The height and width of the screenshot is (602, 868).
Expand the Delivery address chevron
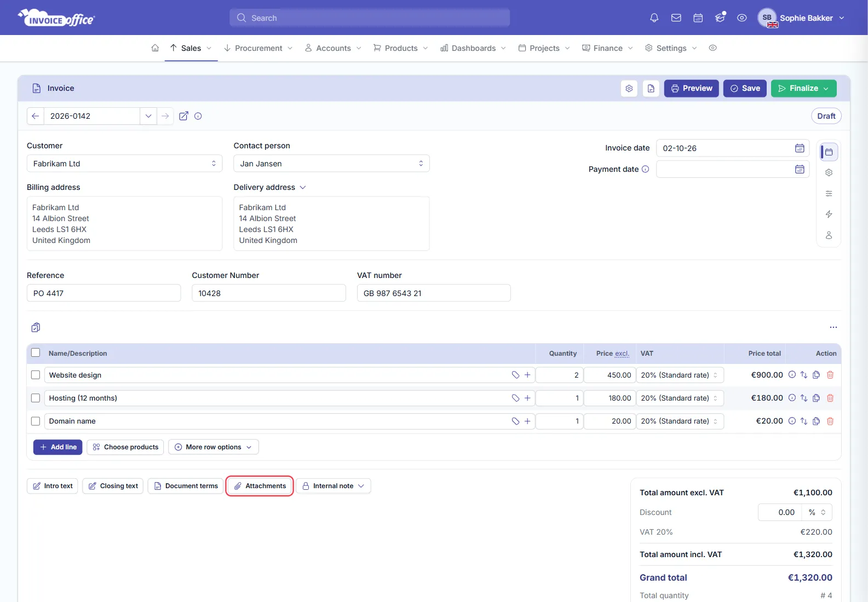pos(303,187)
